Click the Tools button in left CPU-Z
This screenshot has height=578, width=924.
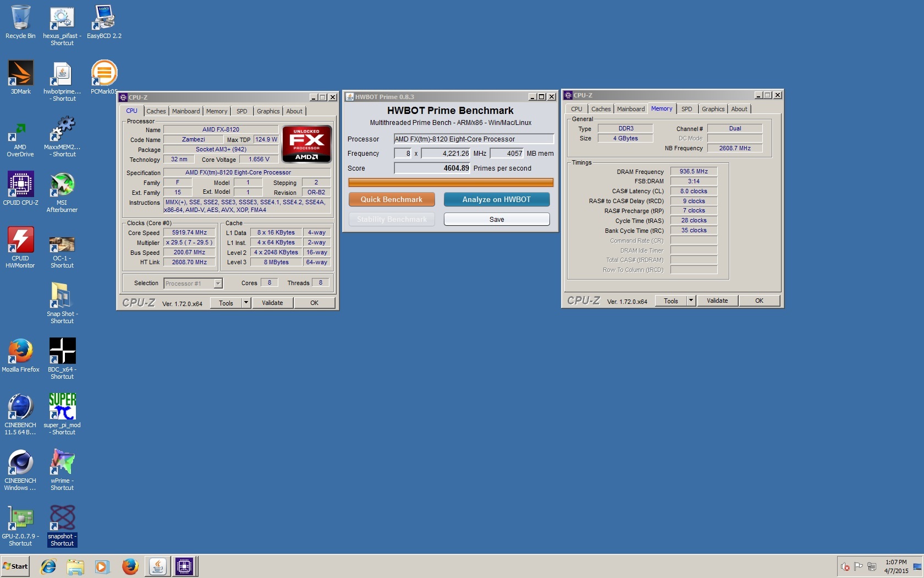point(226,303)
